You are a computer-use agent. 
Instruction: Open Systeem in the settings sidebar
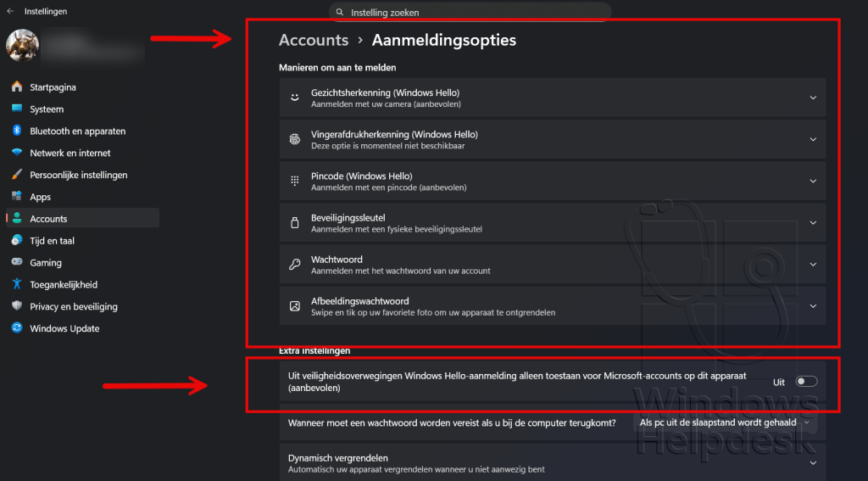pyautogui.click(x=47, y=109)
